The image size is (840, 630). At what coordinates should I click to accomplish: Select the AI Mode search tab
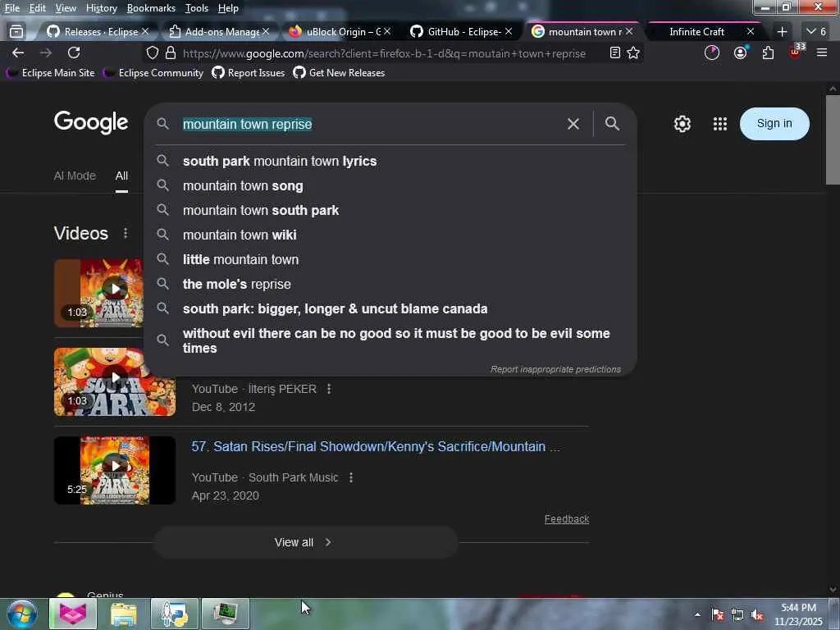tap(75, 176)
